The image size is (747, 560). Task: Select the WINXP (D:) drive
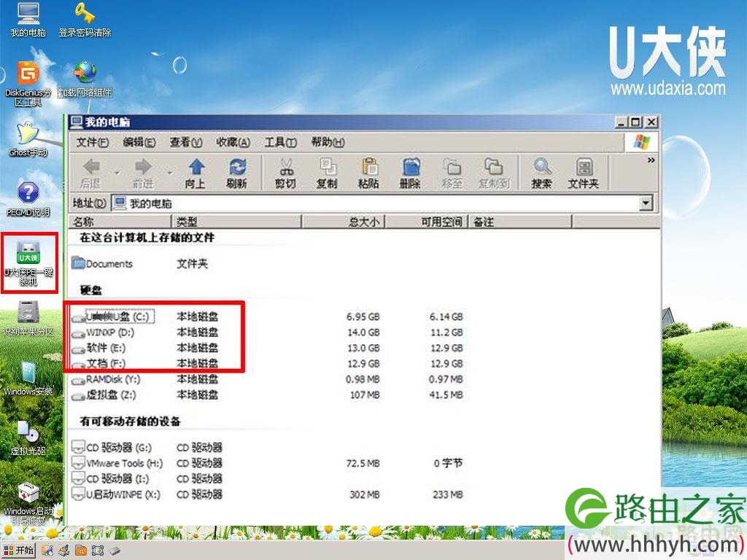104,332
